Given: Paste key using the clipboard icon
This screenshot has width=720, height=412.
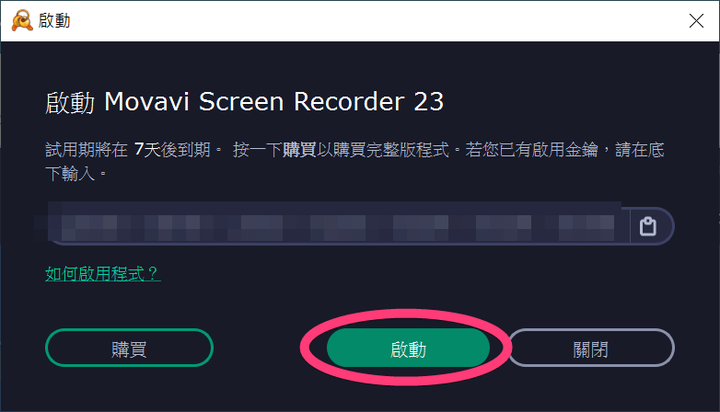Looking at the screenshot, I should (648, 226).
